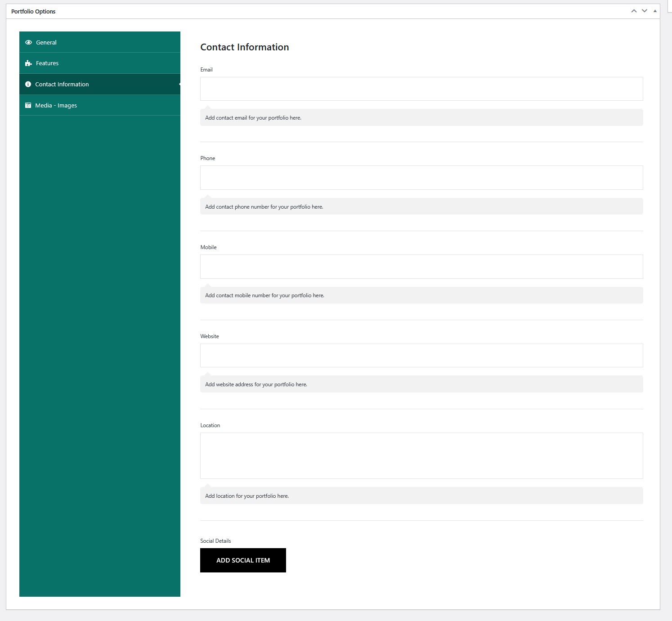
Task: Switch to the Features tab
Action: click(47, 63)
